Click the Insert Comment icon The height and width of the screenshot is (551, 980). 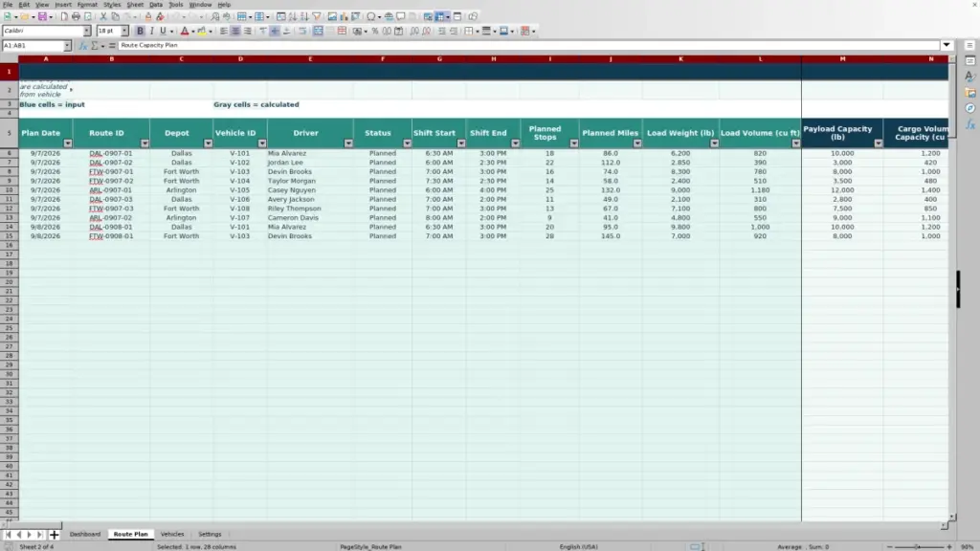(x=401, y=16)
